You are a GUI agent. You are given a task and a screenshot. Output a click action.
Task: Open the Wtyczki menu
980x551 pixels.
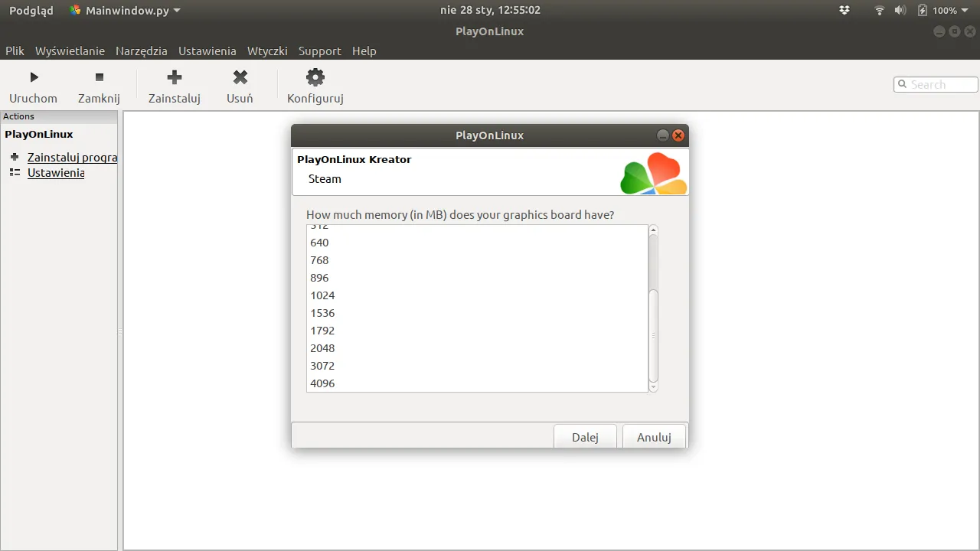pos(267,51)
